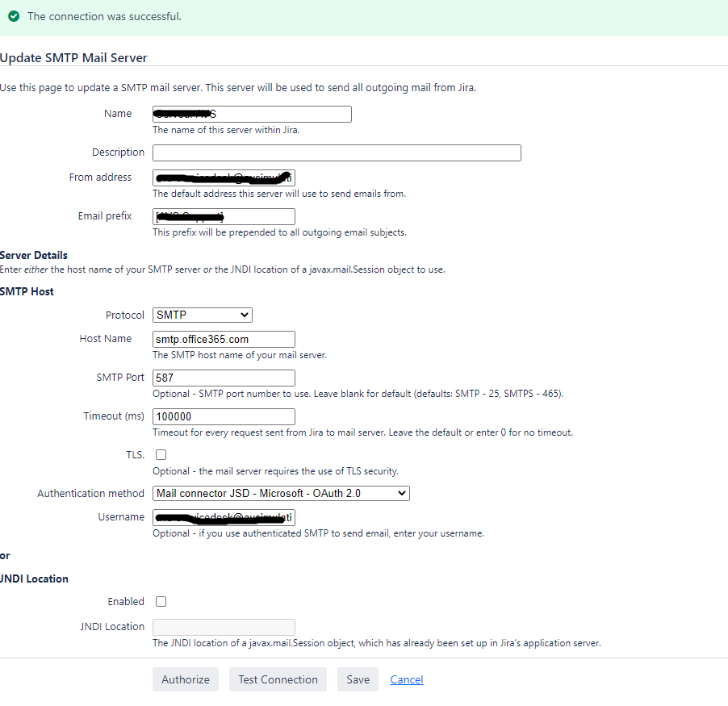Click the 'TLS.' label
This screenshot has height=706, width=728.
tap(135, 455)
